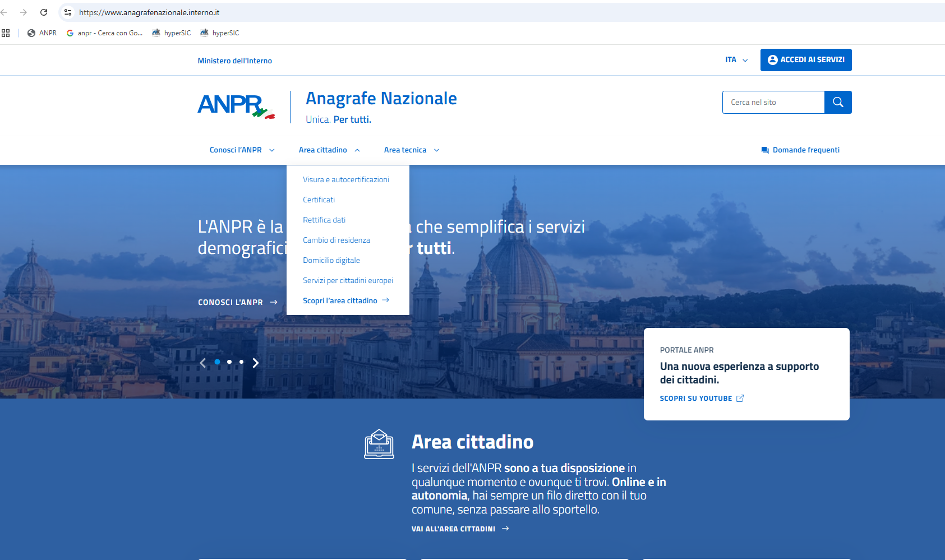The image size is (945, 560).
Task: Click the search magnifier icon
Action: (x=838, y=102)
